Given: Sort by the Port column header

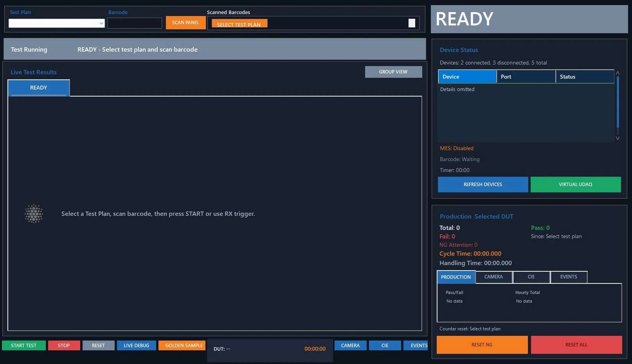Looking at the screenshot, I should pyautogui.click(x=526, y=77).
